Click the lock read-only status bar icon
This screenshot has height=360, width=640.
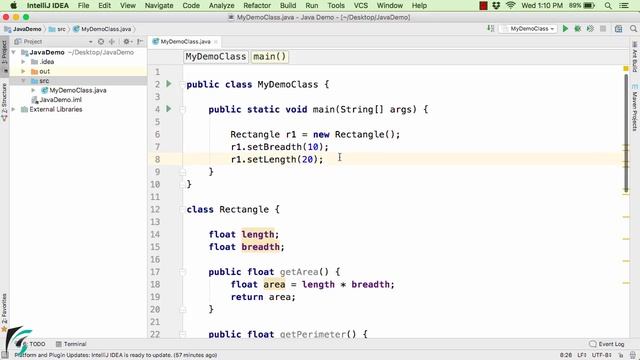[x=622, y=355]
